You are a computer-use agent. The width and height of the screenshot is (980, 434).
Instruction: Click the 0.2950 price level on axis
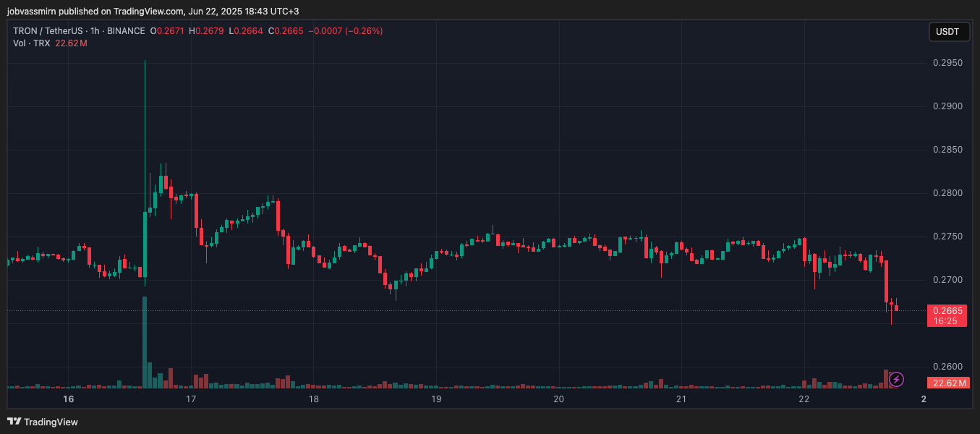pos(947,63)
